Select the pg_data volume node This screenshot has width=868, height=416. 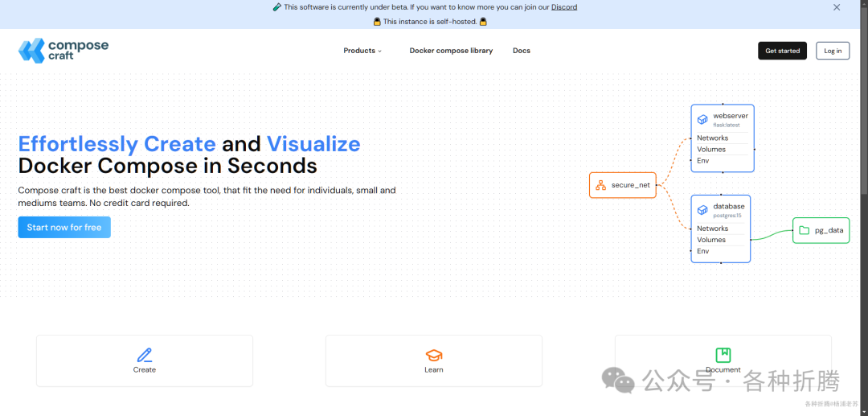pyautogui.click(x=821, y=230)
